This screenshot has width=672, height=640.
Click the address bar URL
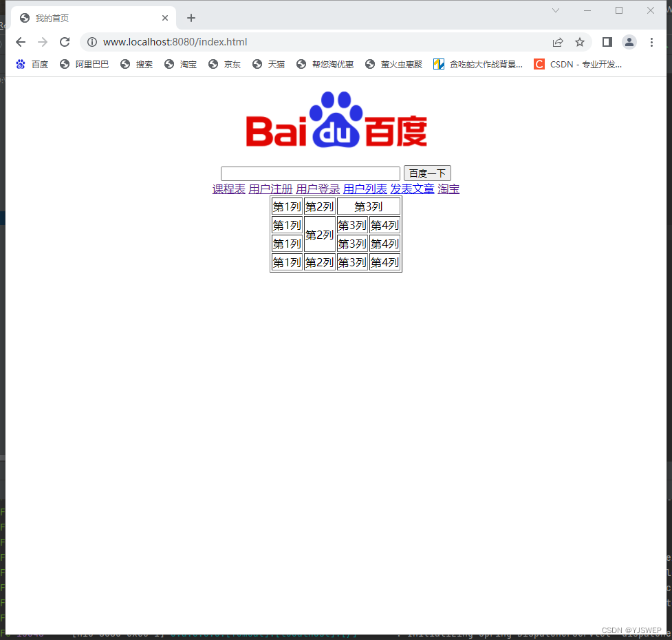coord(175,42)
